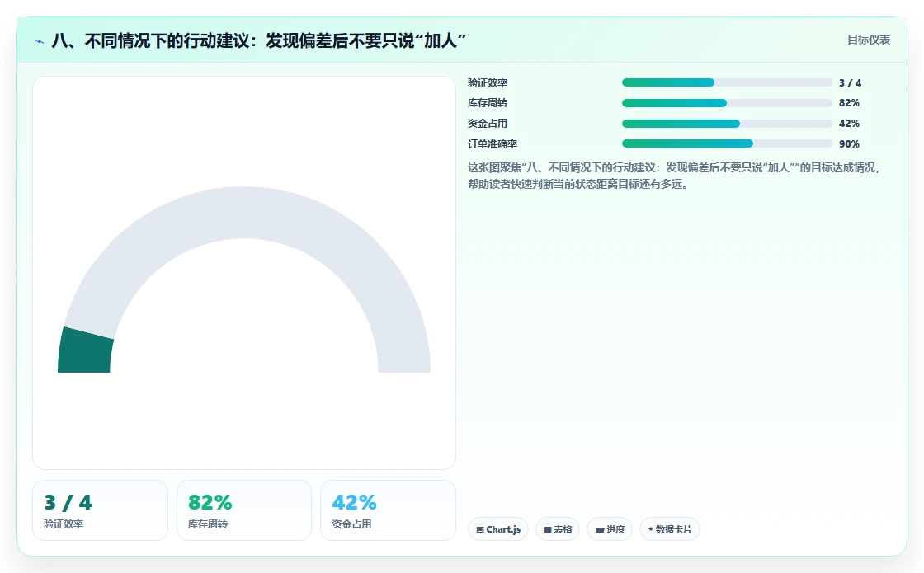924x573 pixels.
Task: Select the 42% 资金占用 data card
Action: click(388, 510)
